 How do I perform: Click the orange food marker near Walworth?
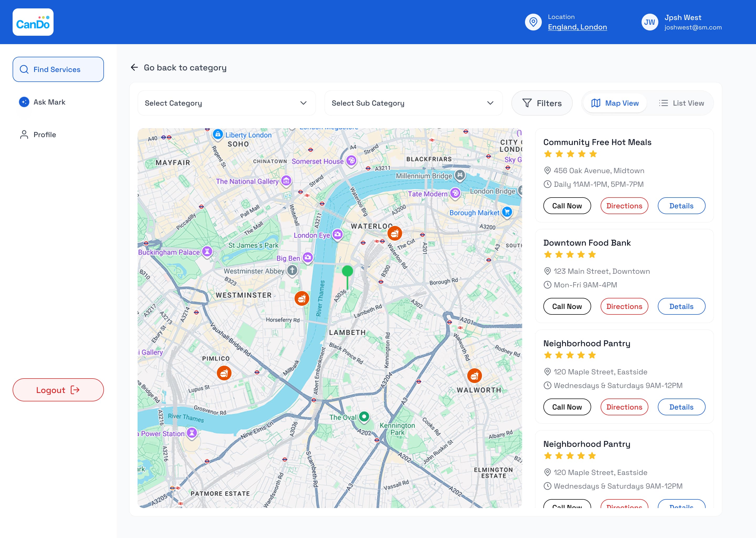coord(474,376)
